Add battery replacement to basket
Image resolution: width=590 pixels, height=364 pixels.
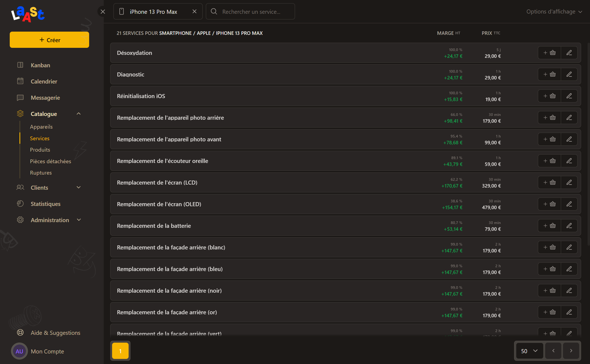coord(549,226)
